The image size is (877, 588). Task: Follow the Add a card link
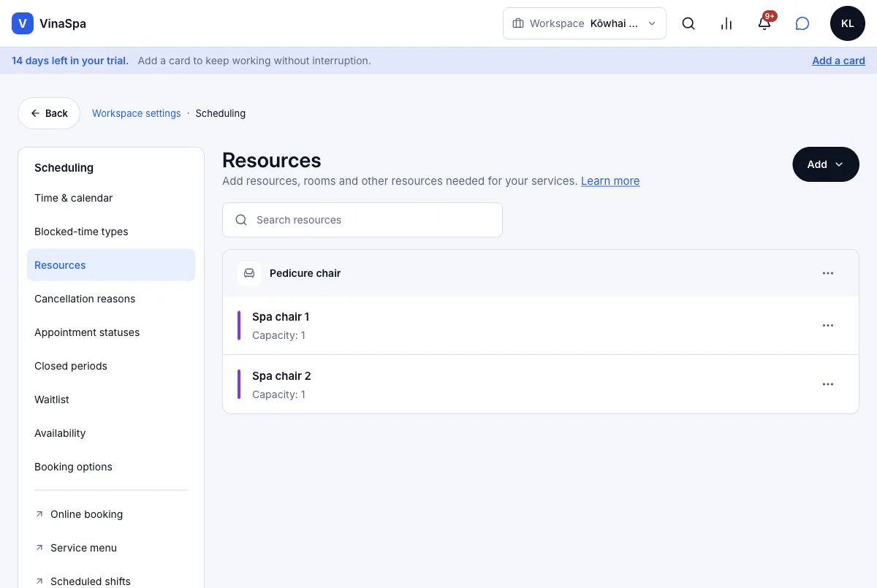838,61
